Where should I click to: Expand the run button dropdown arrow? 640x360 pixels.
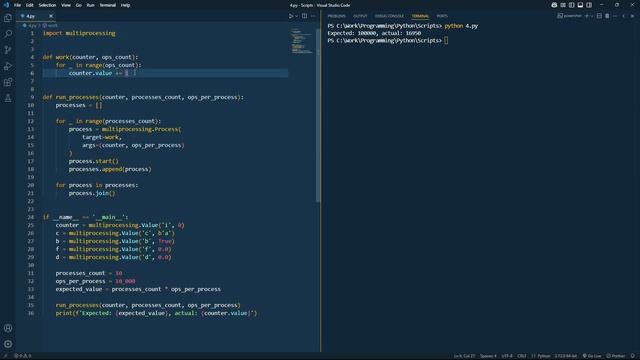[296, 16]
